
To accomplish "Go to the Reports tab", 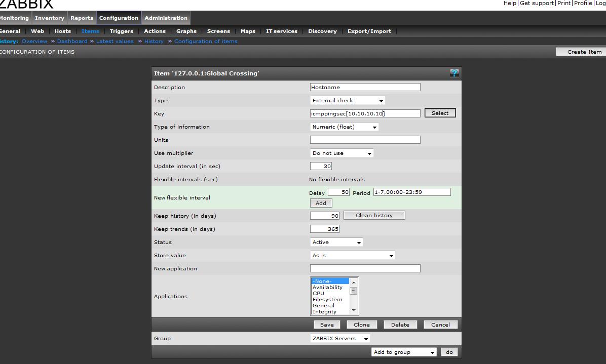I will (x=82, y=18).
